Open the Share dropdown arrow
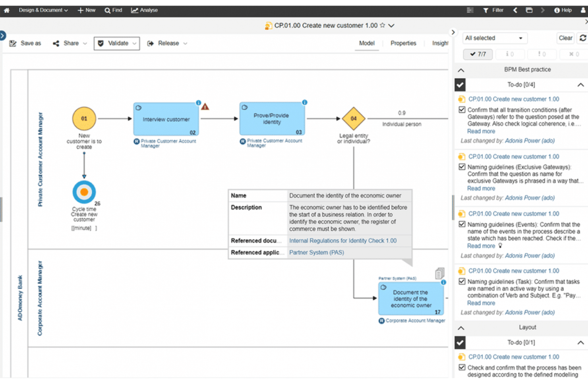Screen dimensions: 588x392 pyautogui.click(x=85, y=43)
